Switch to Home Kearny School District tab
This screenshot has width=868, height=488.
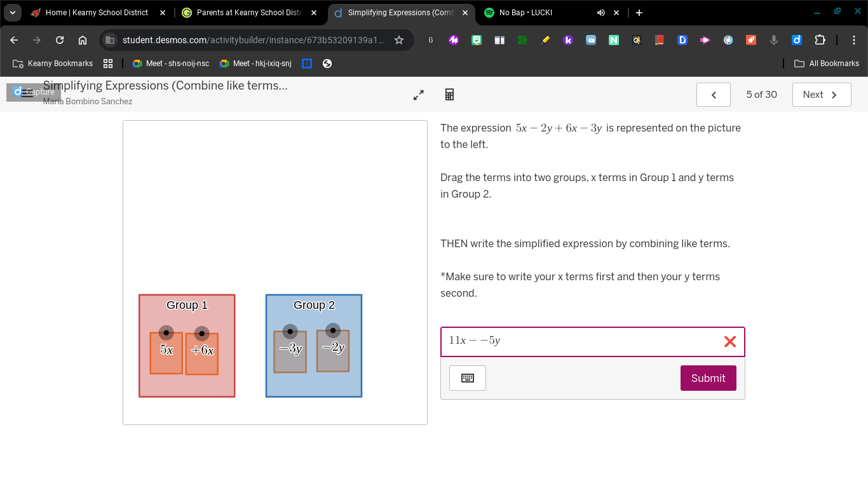[97, 13]
